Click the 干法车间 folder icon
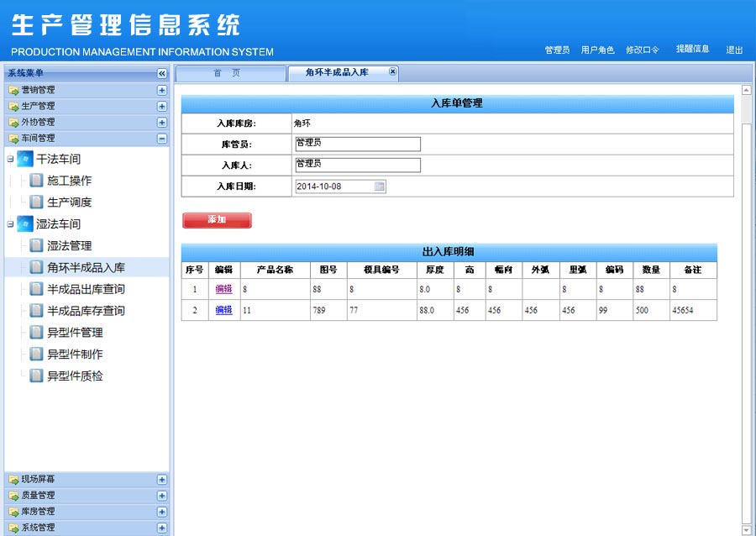Screen dimensions: 756x536 25,159
